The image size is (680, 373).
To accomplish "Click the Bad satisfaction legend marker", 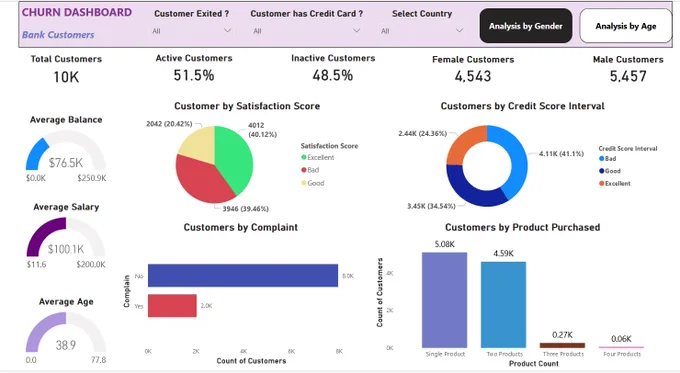I will (x=304, y=170).
